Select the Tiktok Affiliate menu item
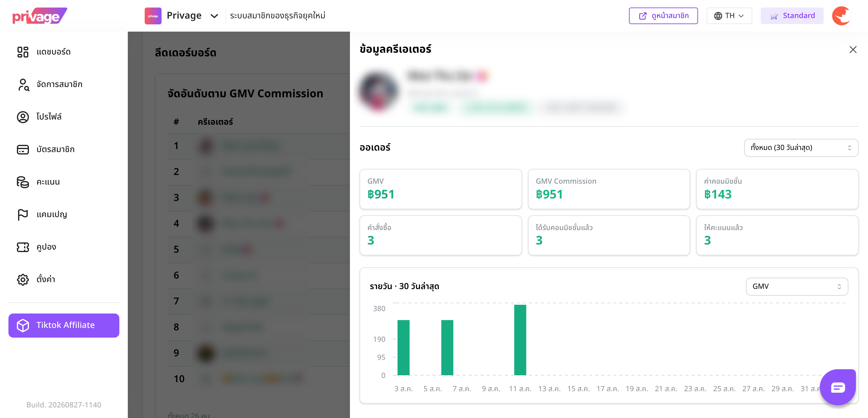Viewport: 868px width, 418px height. 64,325
